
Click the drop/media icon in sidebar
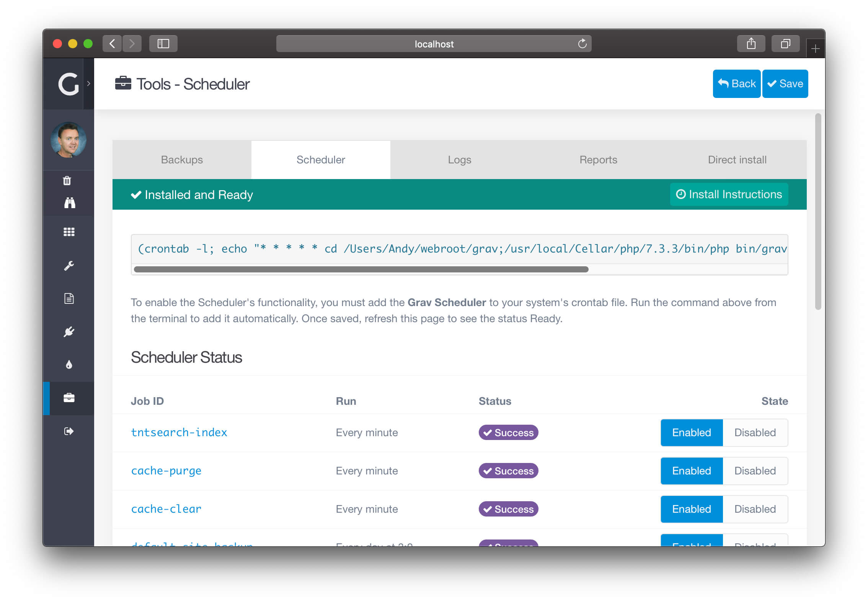point(69,363)
